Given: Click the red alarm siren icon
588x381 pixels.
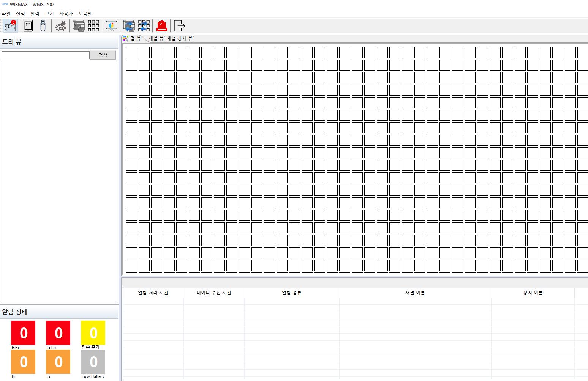Looking at the screenshot, I should coord(162,26).
